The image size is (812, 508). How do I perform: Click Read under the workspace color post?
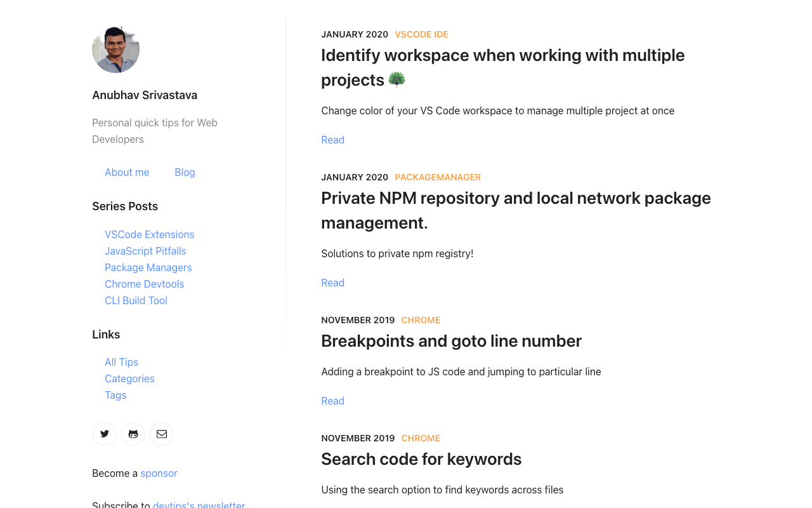coord(332,140)
